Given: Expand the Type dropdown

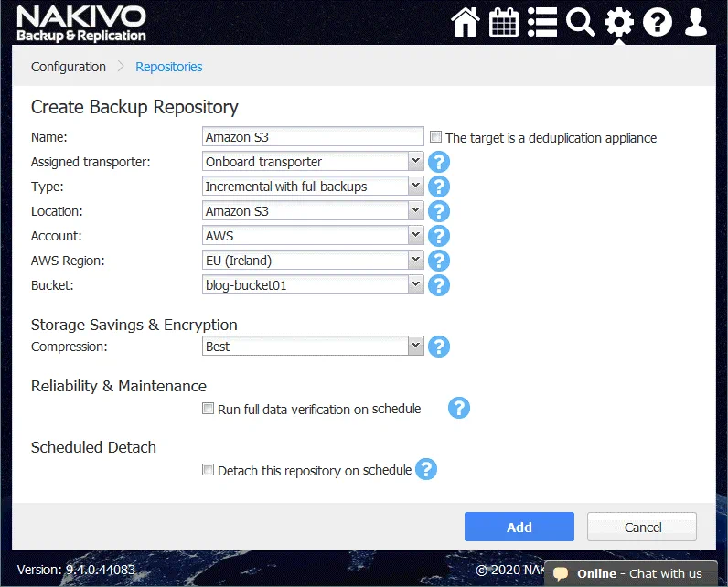Looking at the screenshot, I should (415, 187).
